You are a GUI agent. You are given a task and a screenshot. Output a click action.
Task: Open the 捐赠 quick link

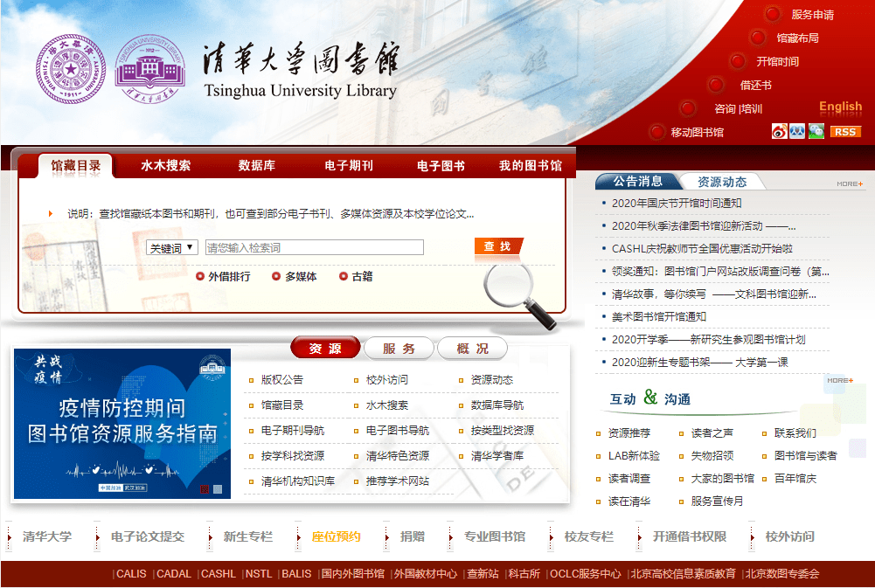413,536
